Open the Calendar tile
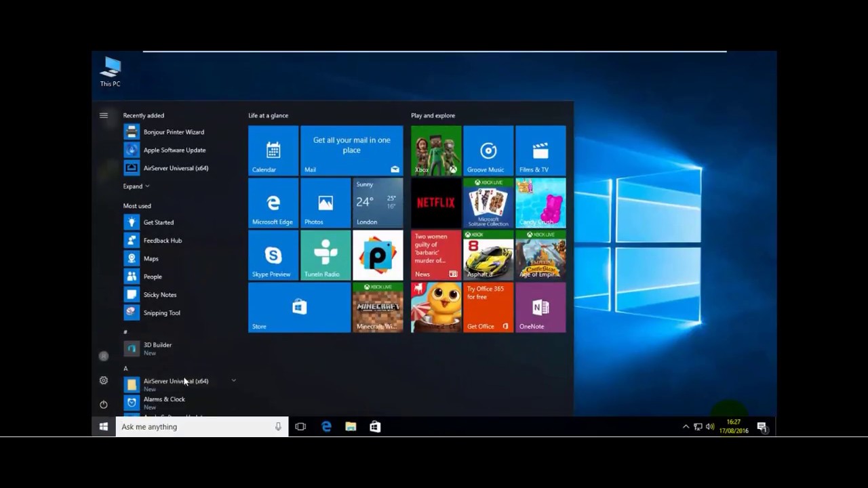The image size is (868, 488). [273, 150]
